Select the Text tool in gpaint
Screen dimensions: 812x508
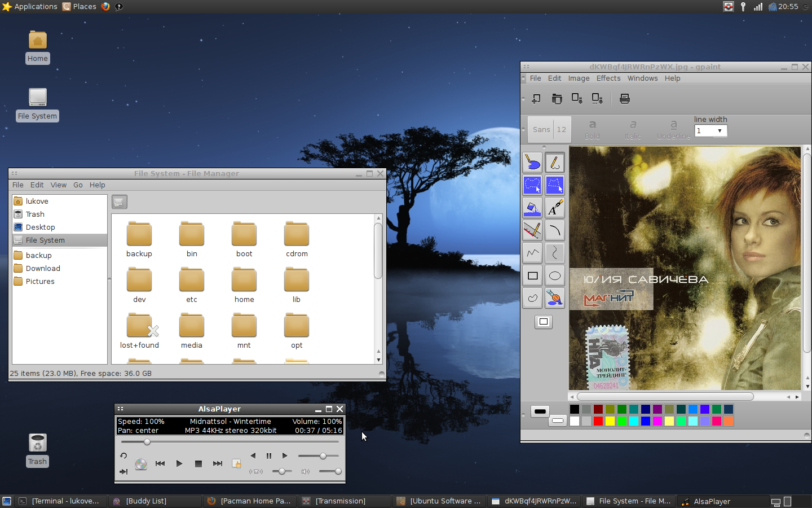pyautogui.click(x=555, y=208)
